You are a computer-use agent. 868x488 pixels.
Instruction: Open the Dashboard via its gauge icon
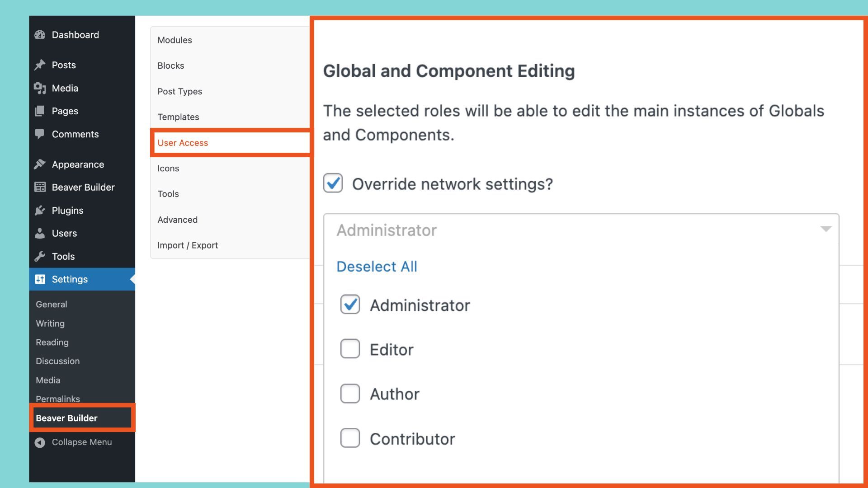40,34
